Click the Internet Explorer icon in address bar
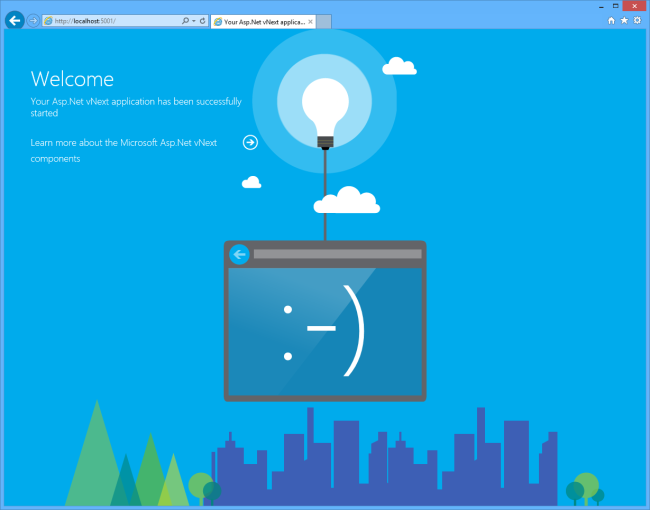 click(x=49, y=20)
